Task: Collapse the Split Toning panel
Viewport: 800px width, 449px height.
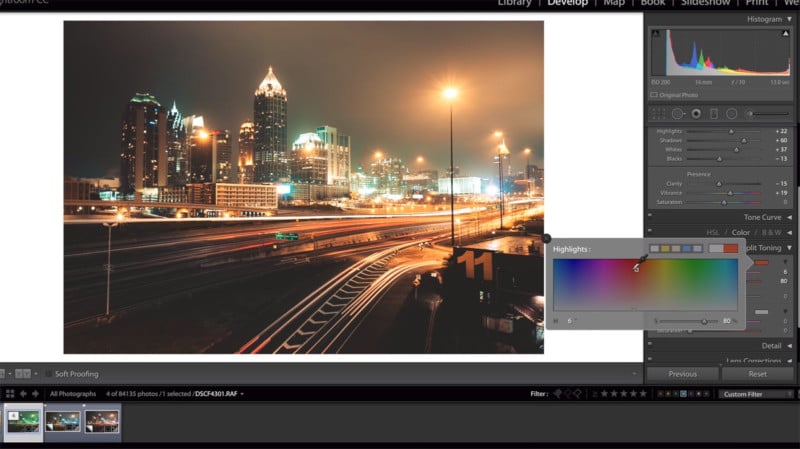Action: coord(789,248)
